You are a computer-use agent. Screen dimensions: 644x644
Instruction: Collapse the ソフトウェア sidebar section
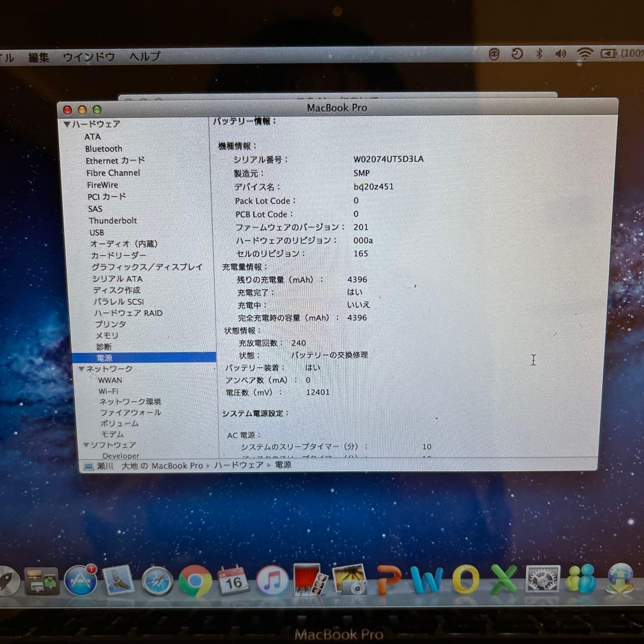pyautogui.click(x=87, y=445)
